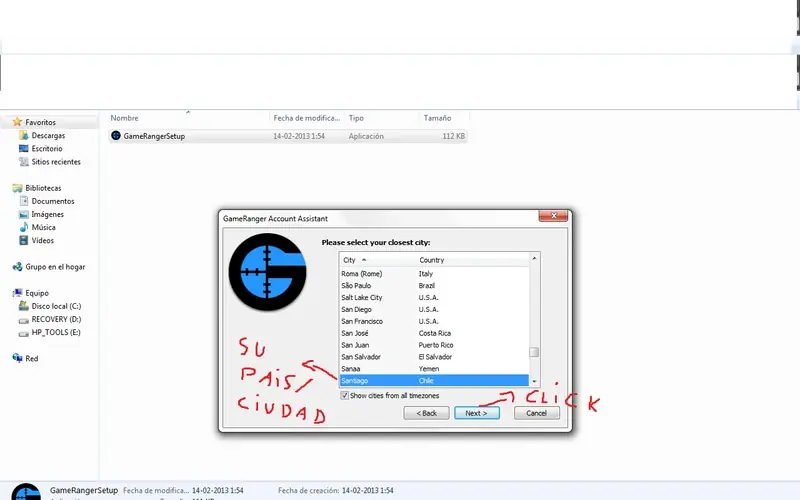Viewport: 800px width, 500px height.
Task: Select Salt Lake City row
Action: (434, 297)
